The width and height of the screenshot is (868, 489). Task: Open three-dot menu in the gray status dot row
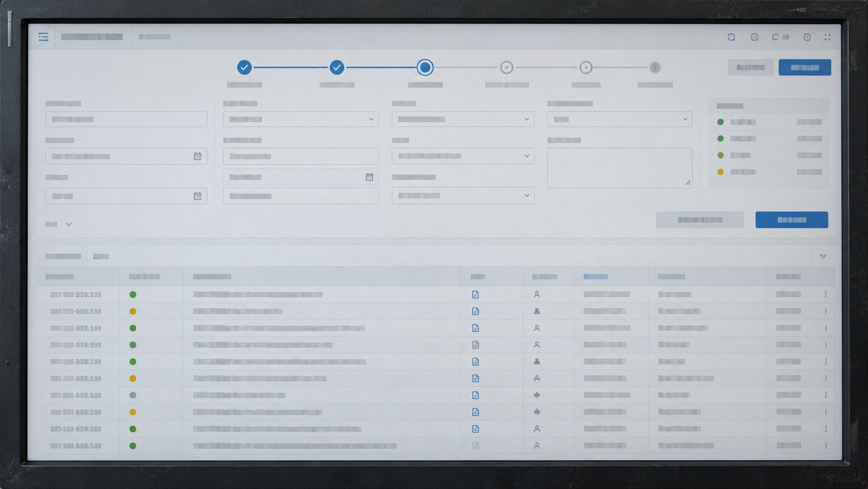[825, 395]
